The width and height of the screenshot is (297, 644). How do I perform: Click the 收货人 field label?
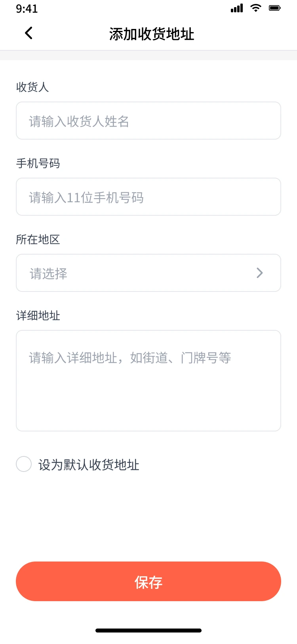pyautogui.click(x=32, y=87)
